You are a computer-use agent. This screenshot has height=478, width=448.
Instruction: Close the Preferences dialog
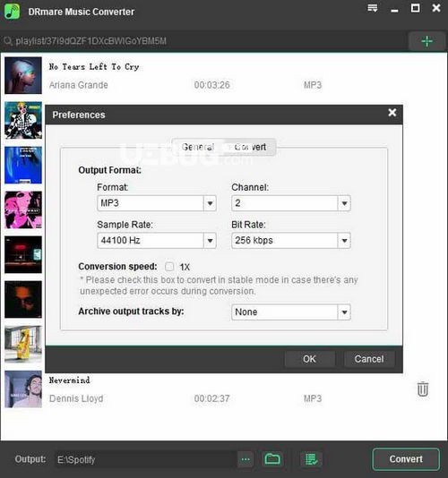pos(392,113)
